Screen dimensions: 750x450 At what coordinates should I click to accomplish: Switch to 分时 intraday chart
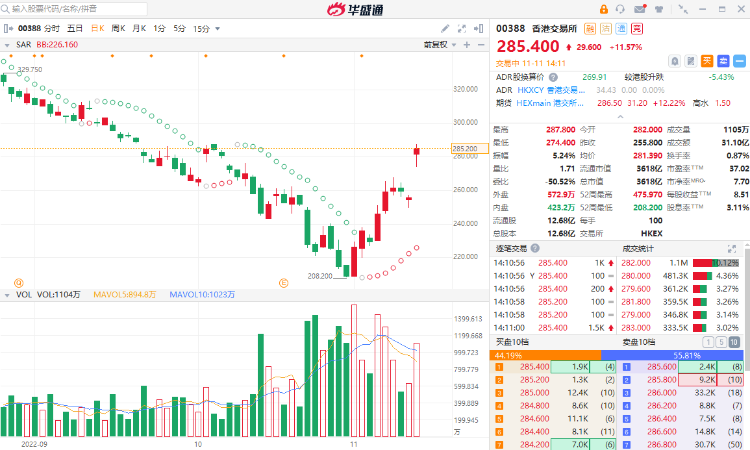pos(52,29)
